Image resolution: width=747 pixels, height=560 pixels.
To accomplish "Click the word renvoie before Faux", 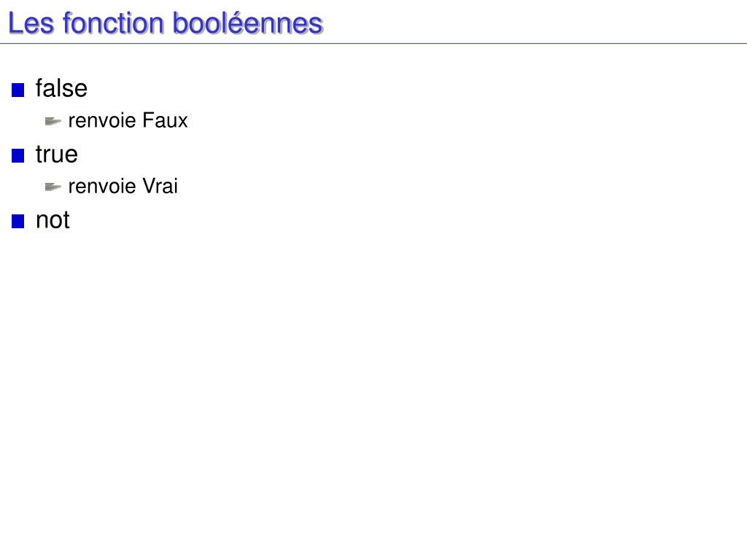I will (102, 121).
